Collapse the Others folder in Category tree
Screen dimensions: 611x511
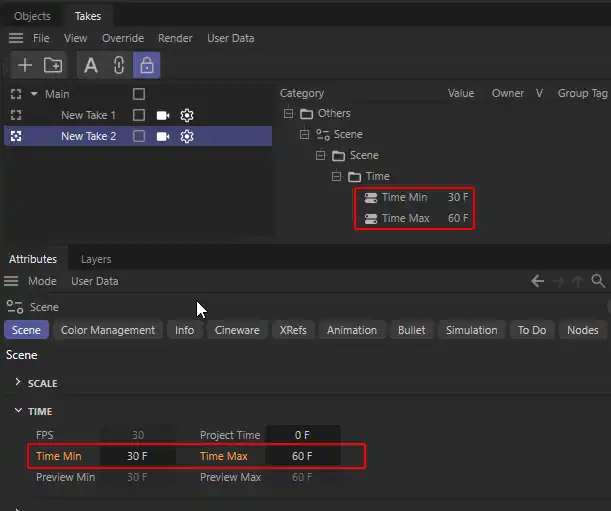[288, 113]
